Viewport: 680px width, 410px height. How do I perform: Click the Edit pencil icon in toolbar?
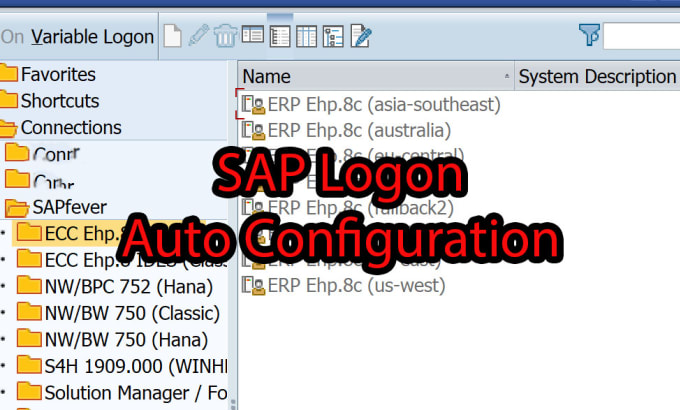pyautogui.click(x=199, y=35)
